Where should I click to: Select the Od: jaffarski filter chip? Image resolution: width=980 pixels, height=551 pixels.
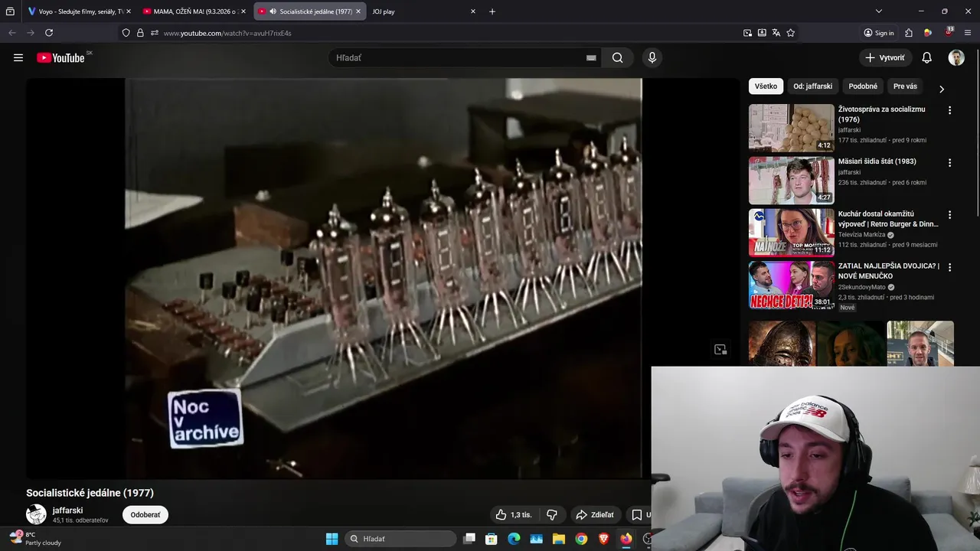812,86
